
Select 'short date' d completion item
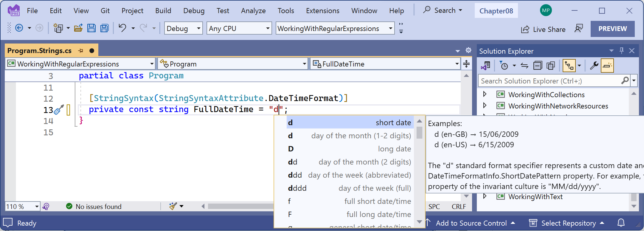point(350,123)
